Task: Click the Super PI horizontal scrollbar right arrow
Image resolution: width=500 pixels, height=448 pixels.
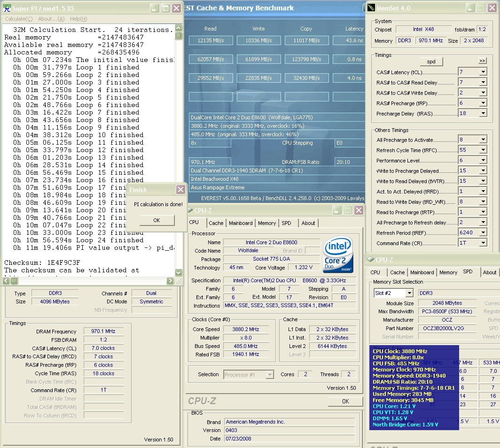Action: pos(170,281)
